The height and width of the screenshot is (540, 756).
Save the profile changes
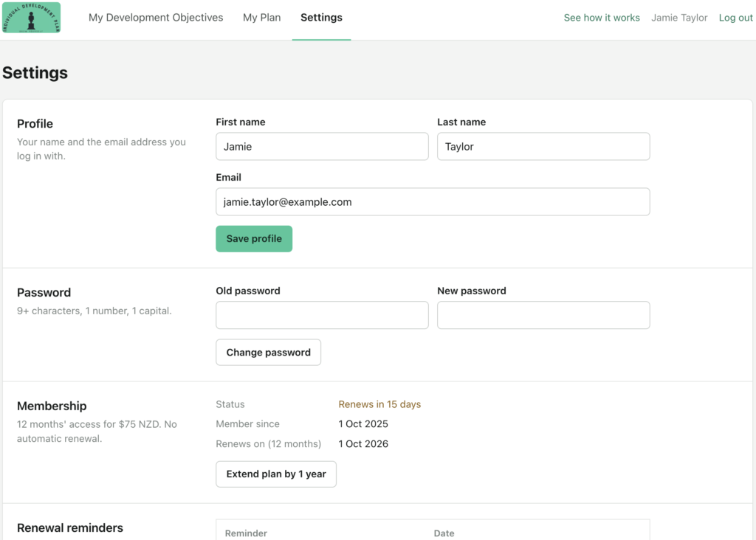pyautogui.click(x=254, y=239)
